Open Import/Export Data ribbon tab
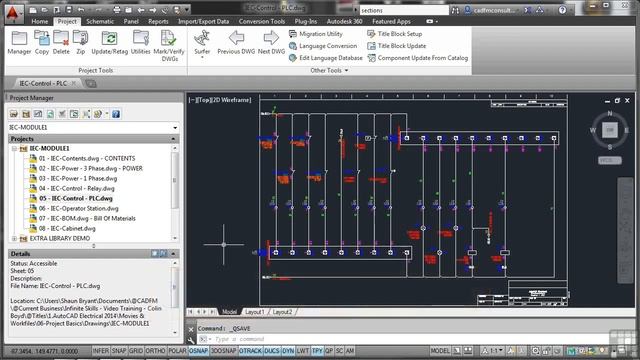 point(203,21)
